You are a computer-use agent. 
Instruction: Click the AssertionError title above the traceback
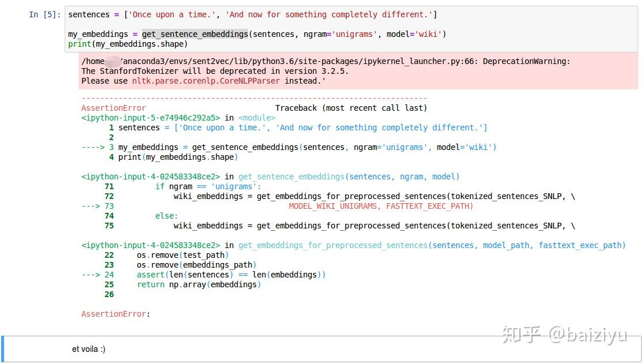coord(114,108)
